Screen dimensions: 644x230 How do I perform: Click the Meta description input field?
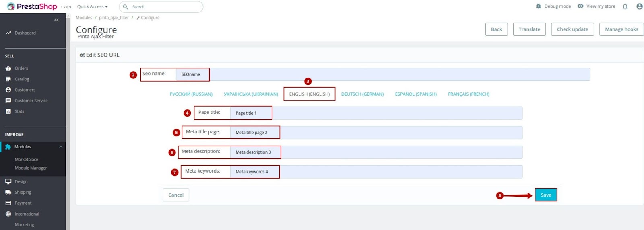(x=376, y=152)
